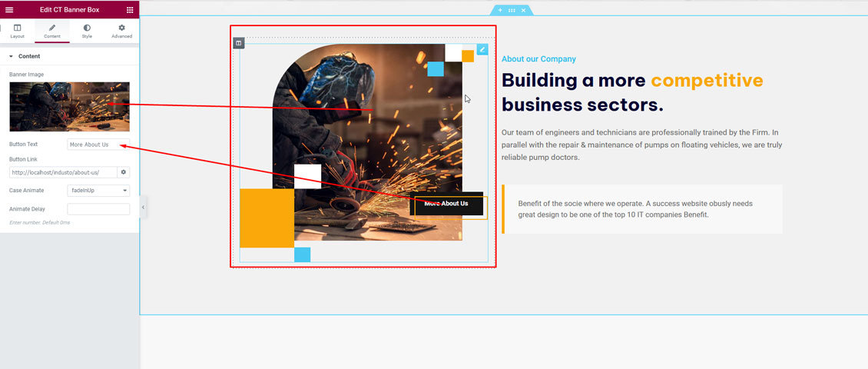Click the blue pencil edit widget icon
The width and height of the screenshot is (868, 369).
482,49
